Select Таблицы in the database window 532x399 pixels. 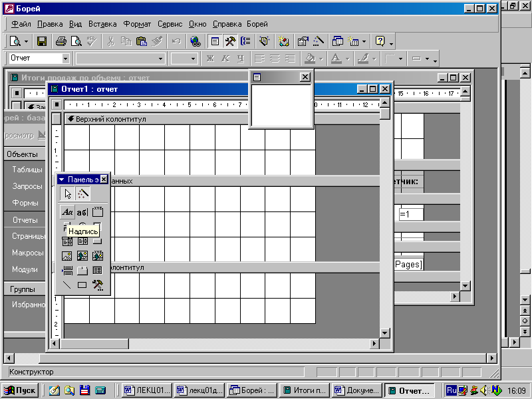27,170
